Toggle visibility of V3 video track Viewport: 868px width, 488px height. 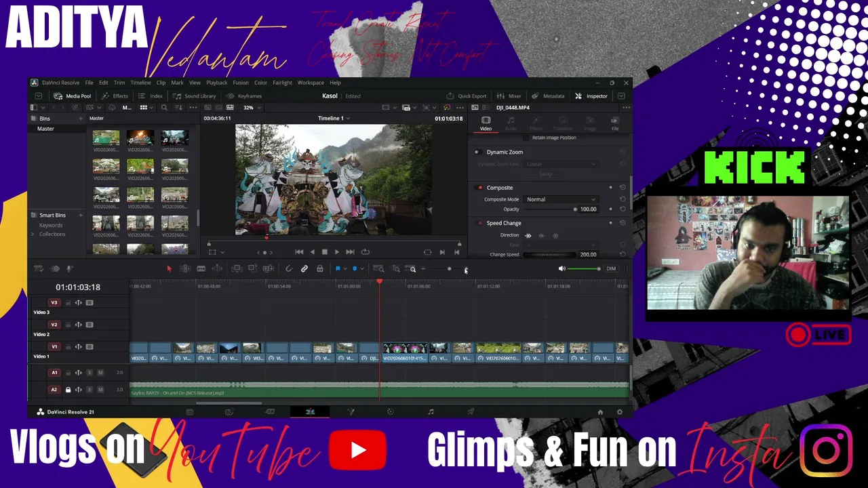(89, 303)
